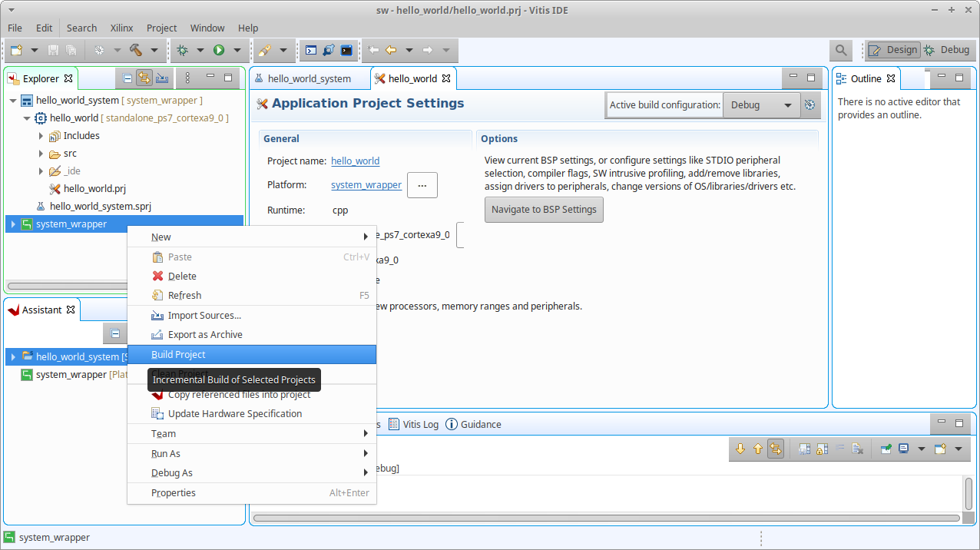
Task: Open the toolbar search magnifier icon
Action: coord(841,50)
